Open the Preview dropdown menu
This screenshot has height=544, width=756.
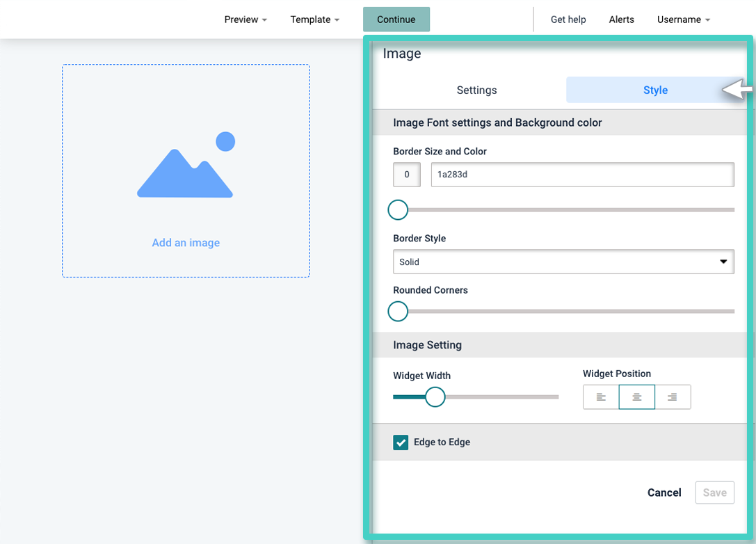pos(246,19)
